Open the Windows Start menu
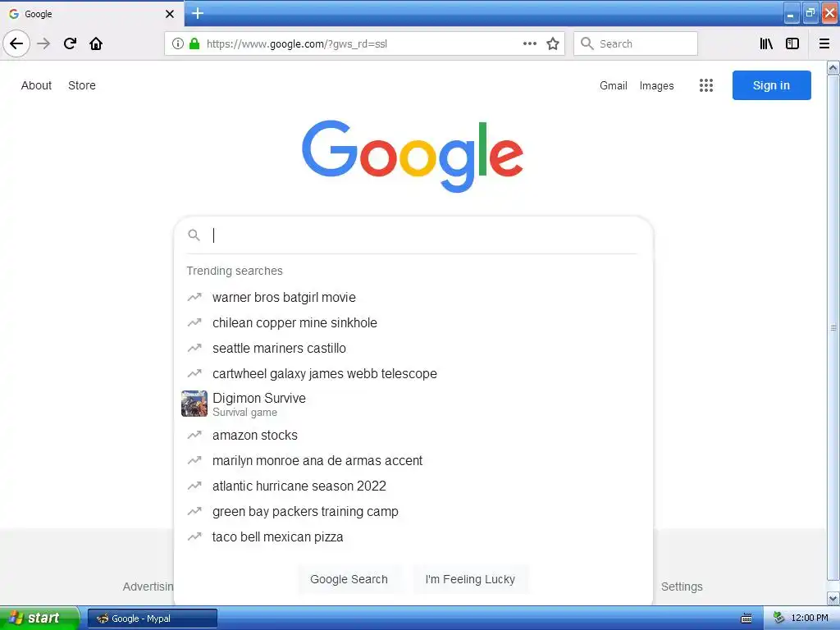Viewport: 840px width, 630px height. (39, 618)
